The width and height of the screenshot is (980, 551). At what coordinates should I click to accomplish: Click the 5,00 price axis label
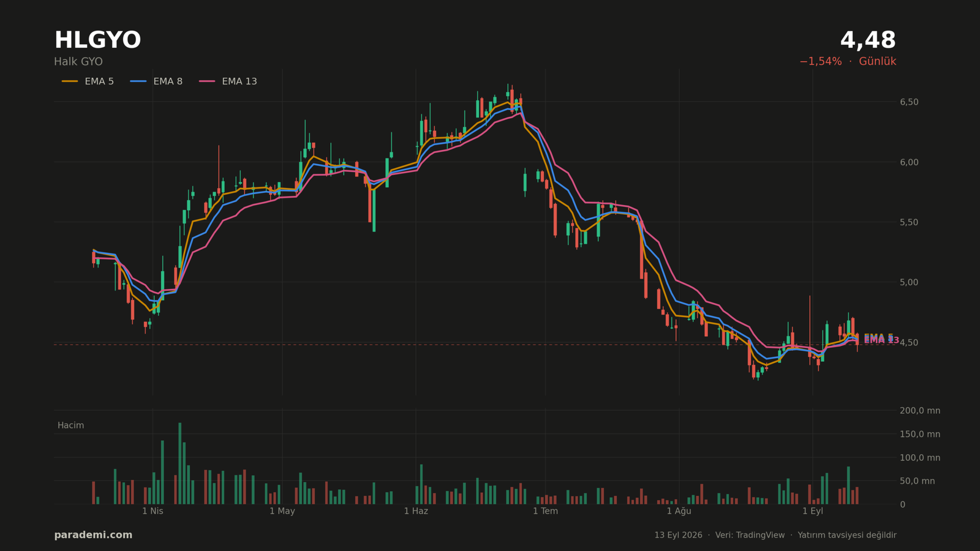[909, 282]
